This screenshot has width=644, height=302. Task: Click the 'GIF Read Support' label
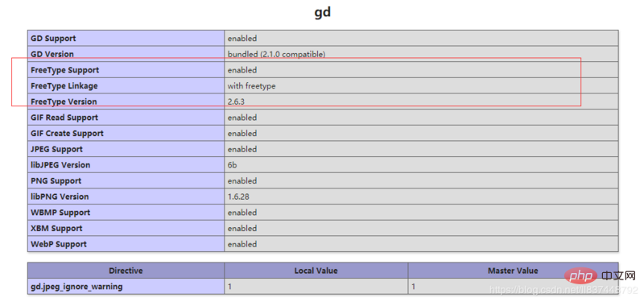(64, 118)
